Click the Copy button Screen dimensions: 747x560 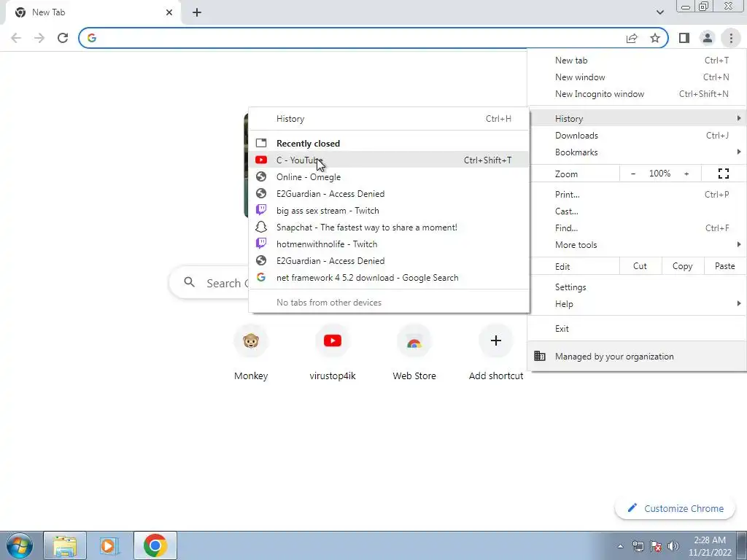point(682,266)
